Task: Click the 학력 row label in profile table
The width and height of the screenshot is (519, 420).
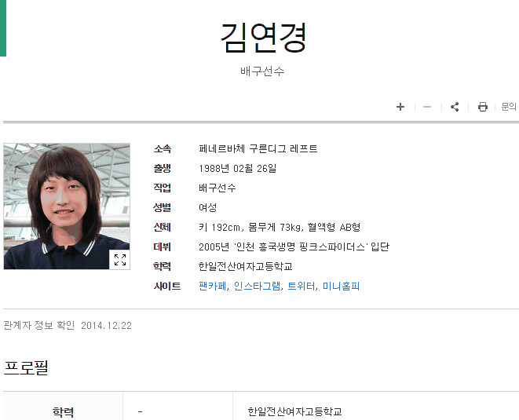Action: (63, 411)
